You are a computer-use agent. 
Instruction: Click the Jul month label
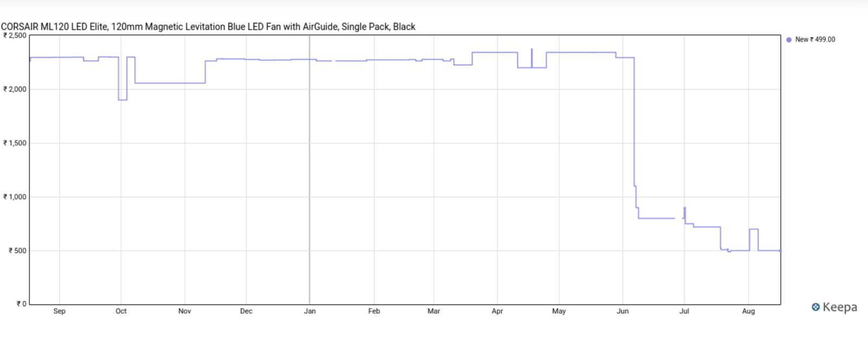tap(685, 311)
